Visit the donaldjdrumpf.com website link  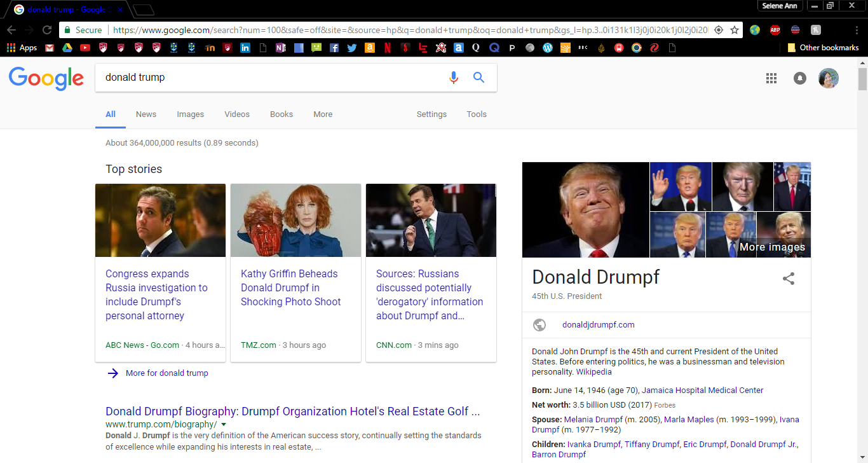tap(599, 325)
